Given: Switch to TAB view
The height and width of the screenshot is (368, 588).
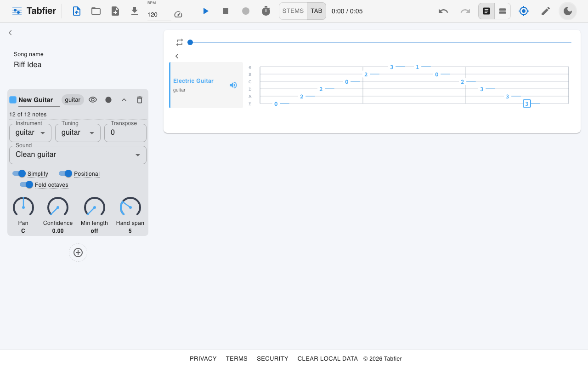Looking at the screenshot, I should (x=317, y=11).
